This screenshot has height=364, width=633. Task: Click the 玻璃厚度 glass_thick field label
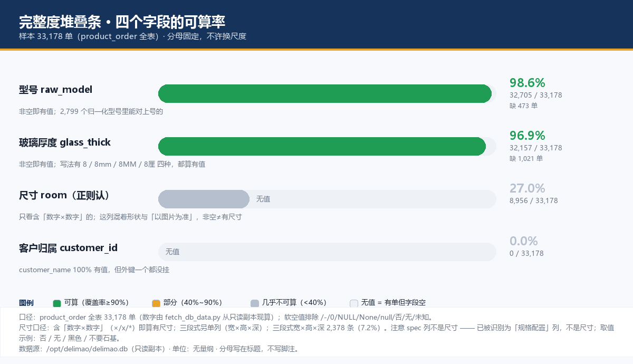pyautogui.click(x=65, y=142)
